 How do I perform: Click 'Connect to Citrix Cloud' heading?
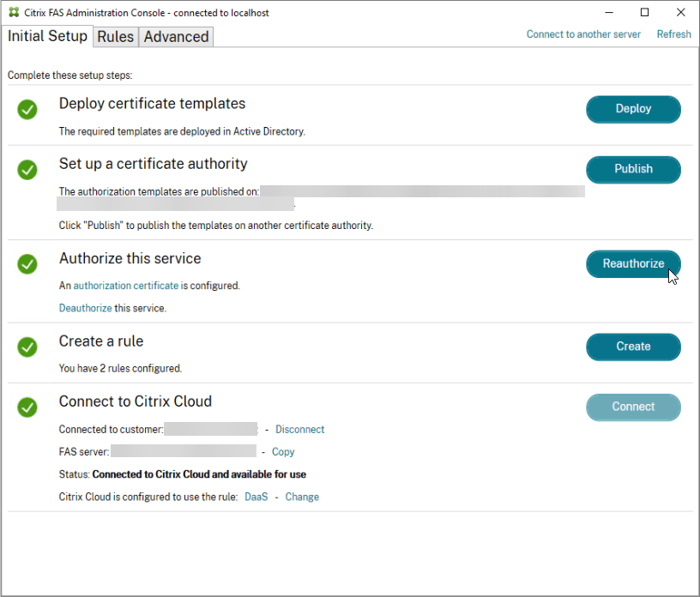pyautogui.click(x=136, y=401)
